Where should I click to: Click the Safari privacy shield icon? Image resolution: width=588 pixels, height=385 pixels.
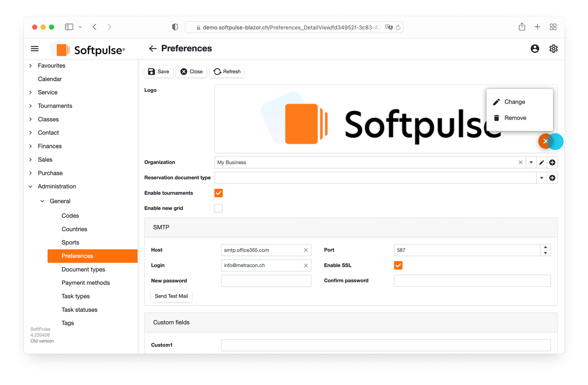point(175,27)
